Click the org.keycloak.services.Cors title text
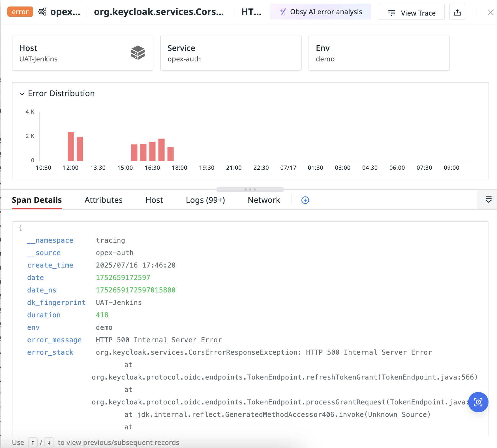This screenshot has height=448, width=497. point(159,12)
